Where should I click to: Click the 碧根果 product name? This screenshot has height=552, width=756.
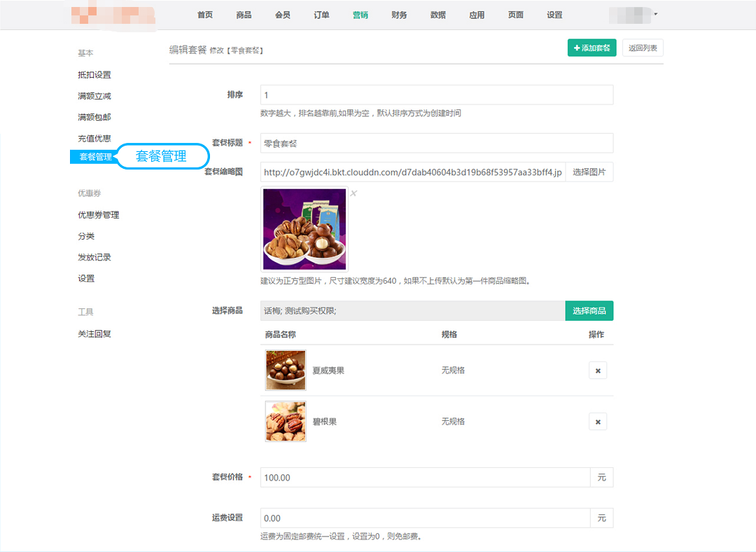coord(325,422)
